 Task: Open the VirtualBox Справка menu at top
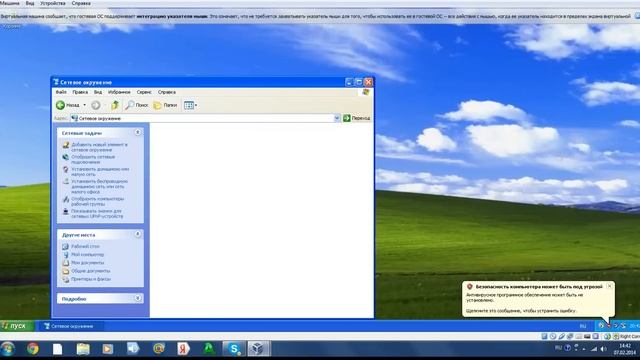tap(81, 3)
